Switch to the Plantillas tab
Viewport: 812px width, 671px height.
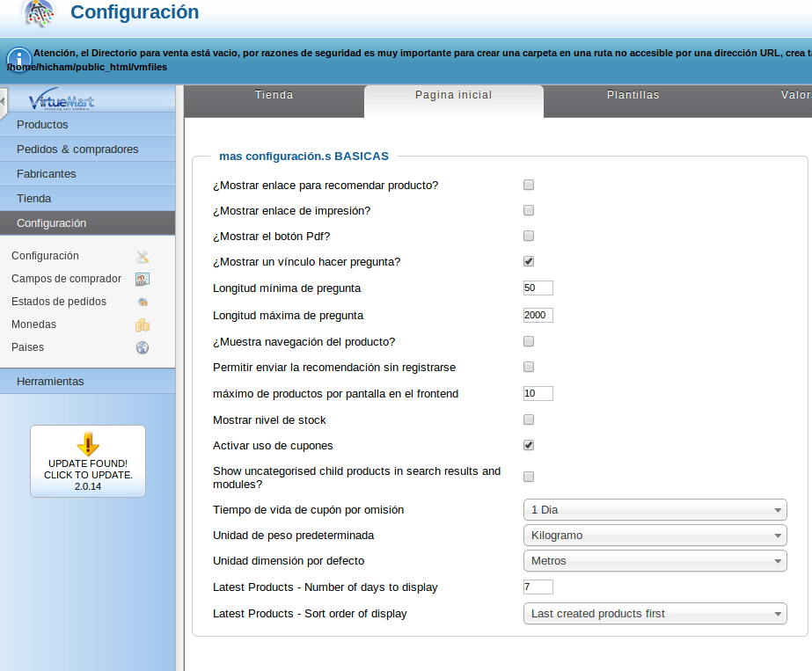(x=633, y=101)
